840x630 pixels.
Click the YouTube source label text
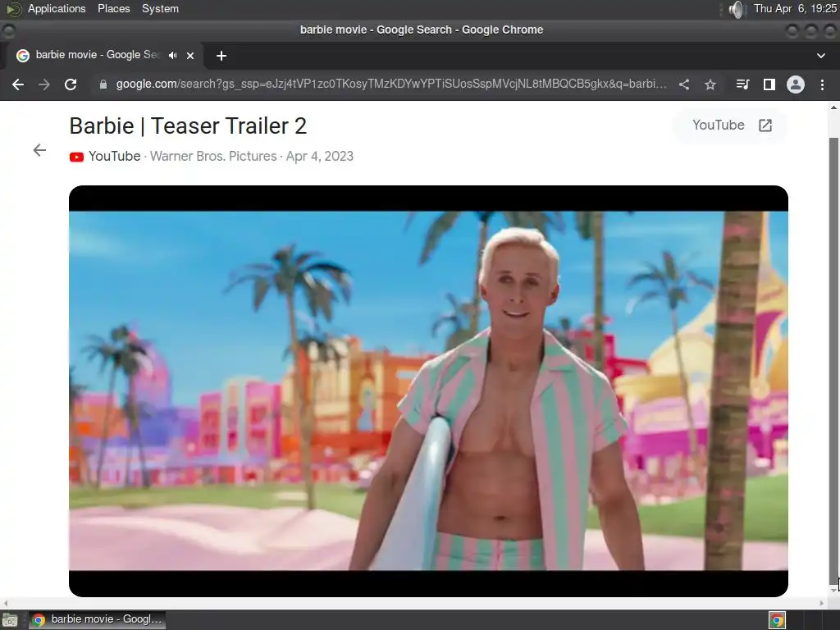click(x=114, y=156)
